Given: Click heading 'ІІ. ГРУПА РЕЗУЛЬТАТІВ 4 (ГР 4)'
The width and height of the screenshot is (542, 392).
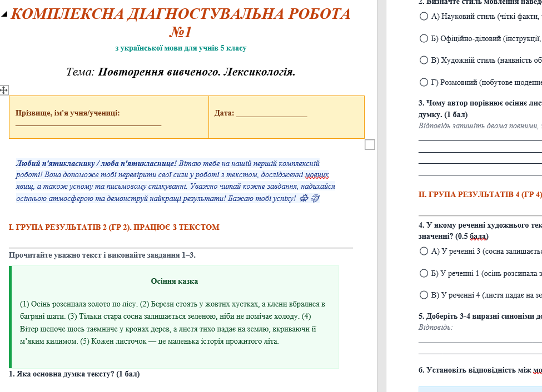Looking at the screenshot, I should coord(480,194).
